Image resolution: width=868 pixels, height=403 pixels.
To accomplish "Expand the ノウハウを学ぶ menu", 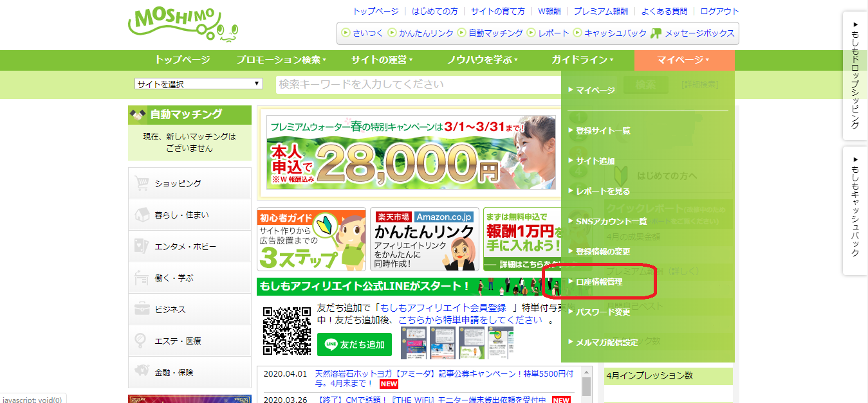I will pos(483,60).
